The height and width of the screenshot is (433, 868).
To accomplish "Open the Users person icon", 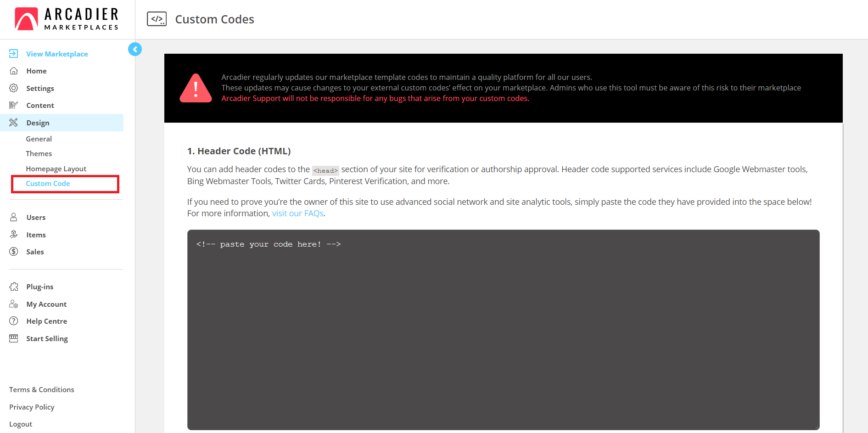I will tap(14, 217).
